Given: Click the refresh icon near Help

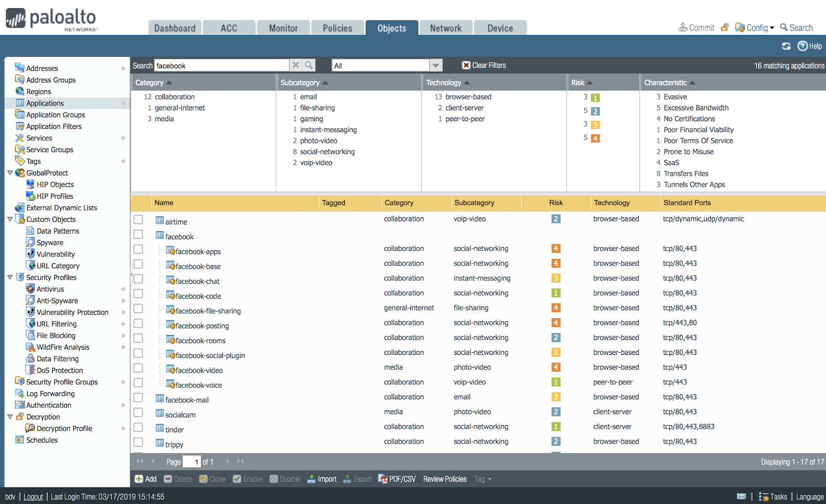Looking at the screenshot, I should coord(786,46).
